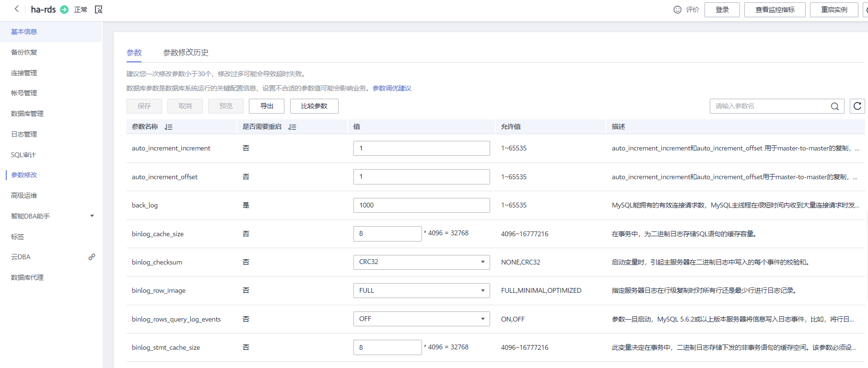Select SQL审计 in the sidebar
This screenshot has width=868, height=368.
click(x=23, y=155)
